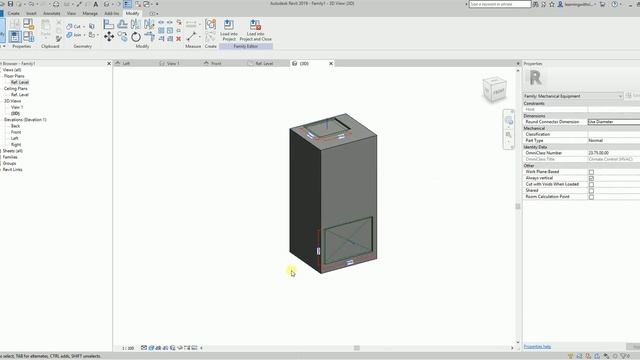Toggle the Room Calculation Point checkbox
This screenshot has width=640, height=360.
tap(591, 197)
